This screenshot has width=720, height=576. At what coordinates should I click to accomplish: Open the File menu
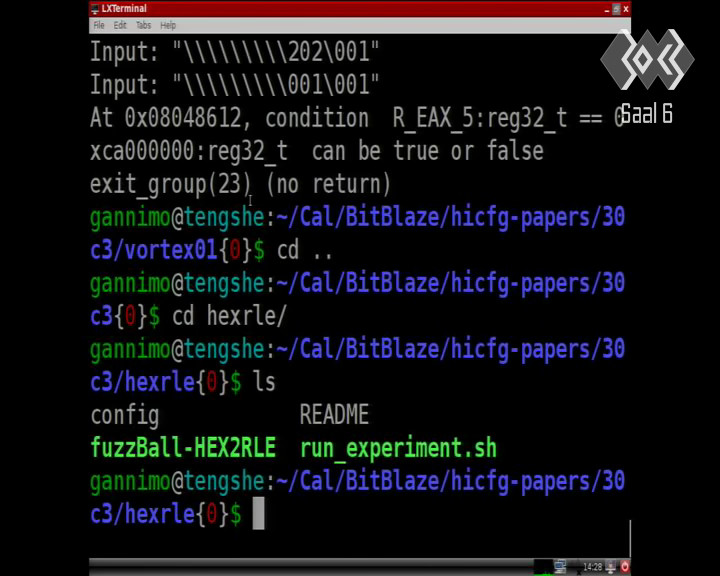tap(99, 25)
